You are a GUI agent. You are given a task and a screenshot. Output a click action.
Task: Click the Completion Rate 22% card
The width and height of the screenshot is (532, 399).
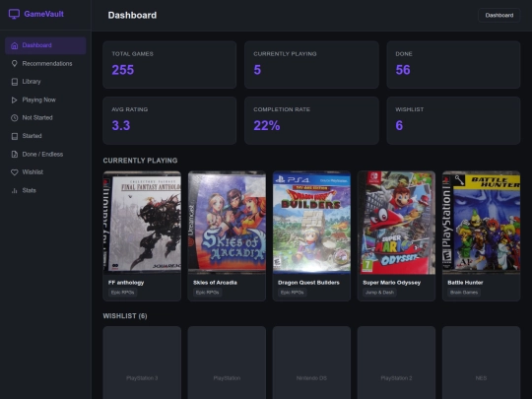coord(311,121)
